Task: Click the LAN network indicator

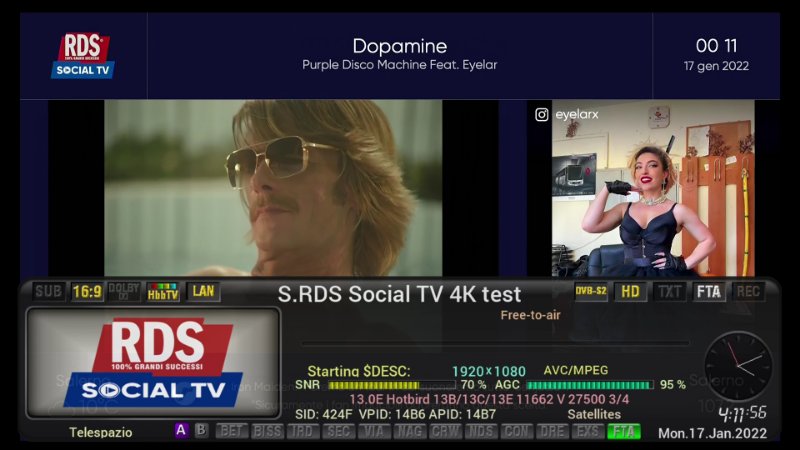Action: tap(203, 292)
